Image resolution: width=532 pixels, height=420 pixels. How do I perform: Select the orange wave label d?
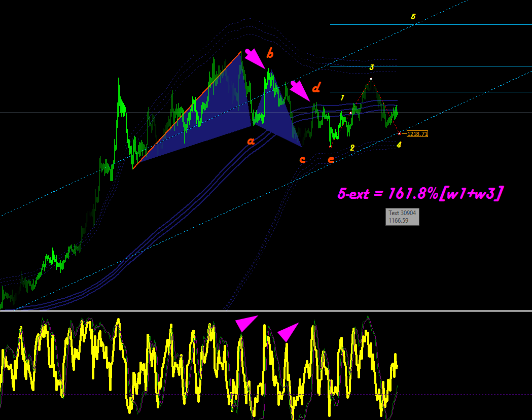pos(316,88)
